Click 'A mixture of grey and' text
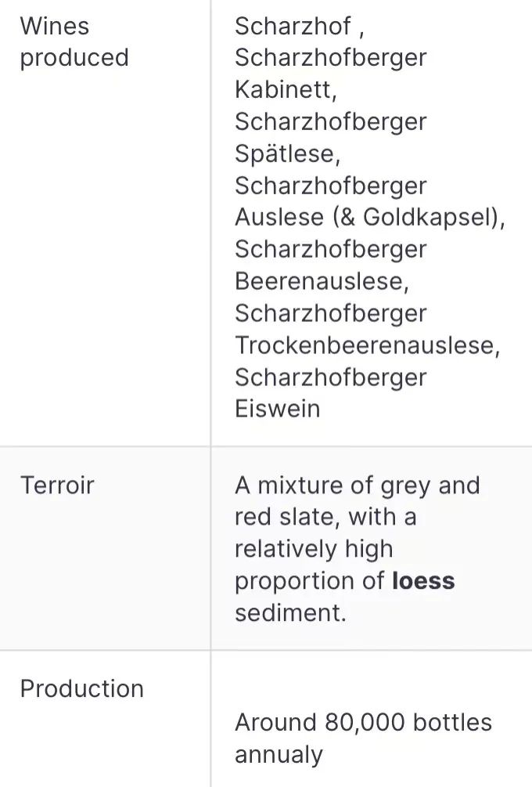 [357, 486]
